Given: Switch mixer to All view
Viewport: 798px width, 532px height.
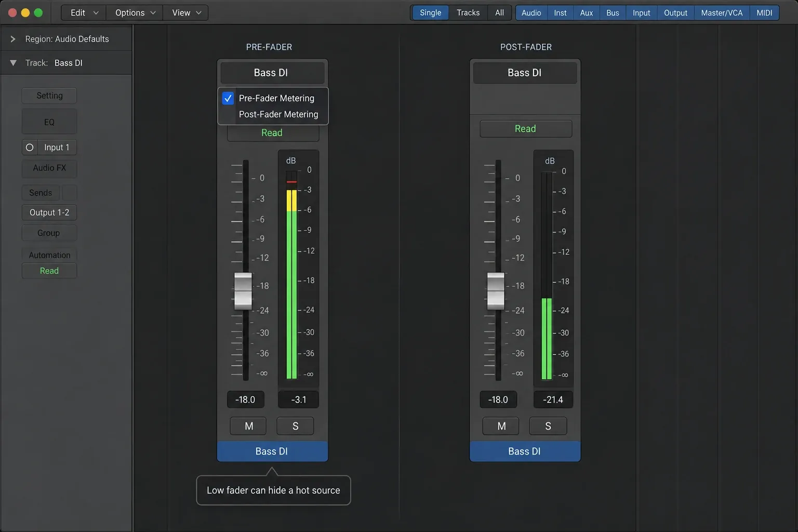Looking at the screenshot, I should (x=499, y=13).
